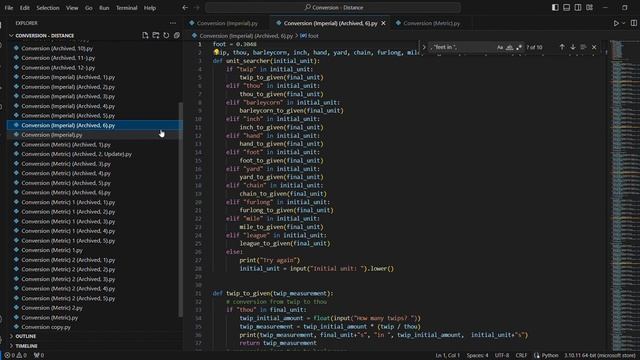
Task: Open Conversion (Imperial) (Archived, 1).py file
Action: [x=68, y=77]
